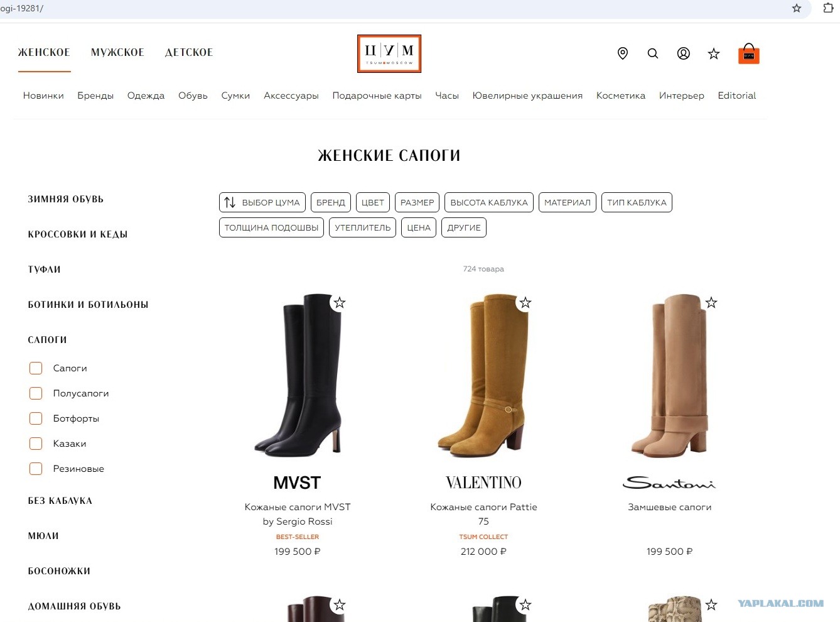Check the Сапоги filter checkbox
840x622 pixels.
pyautogui.click(x=36, y=368)
